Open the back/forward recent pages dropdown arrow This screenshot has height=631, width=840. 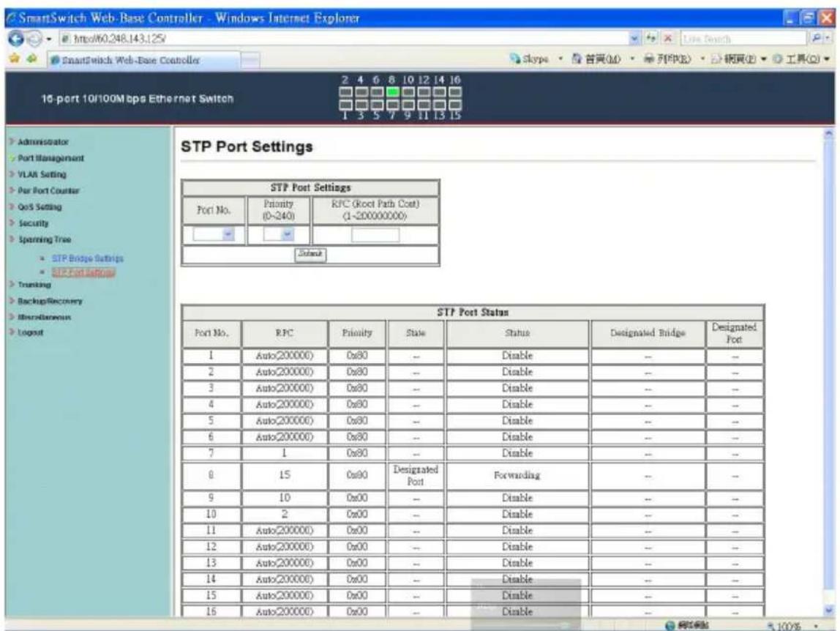point(49,39)
